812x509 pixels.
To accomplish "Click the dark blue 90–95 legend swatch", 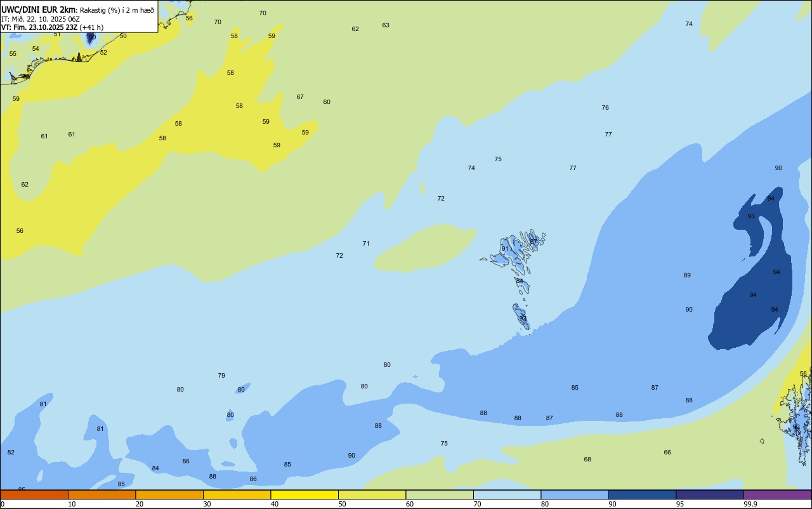I will [642, 494].
